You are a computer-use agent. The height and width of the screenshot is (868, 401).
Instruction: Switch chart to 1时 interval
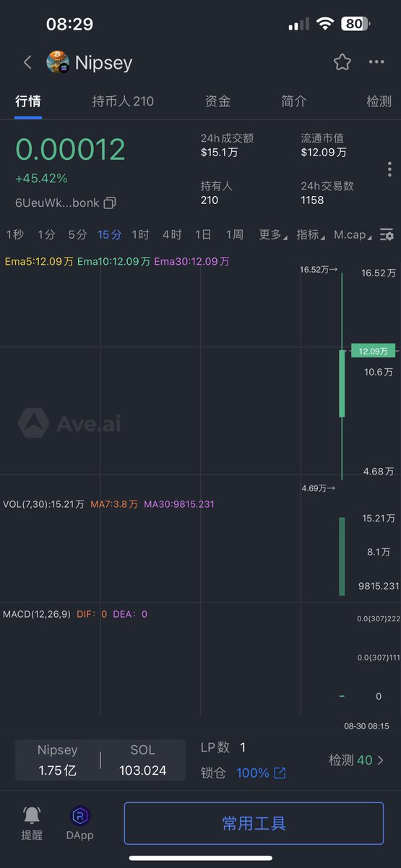140,234
